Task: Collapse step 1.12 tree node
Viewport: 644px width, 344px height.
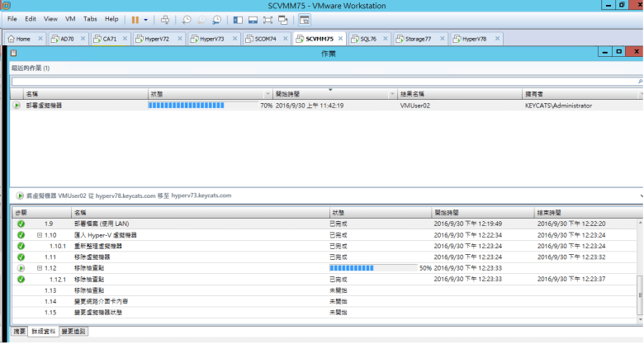Action: pos(40,268)
